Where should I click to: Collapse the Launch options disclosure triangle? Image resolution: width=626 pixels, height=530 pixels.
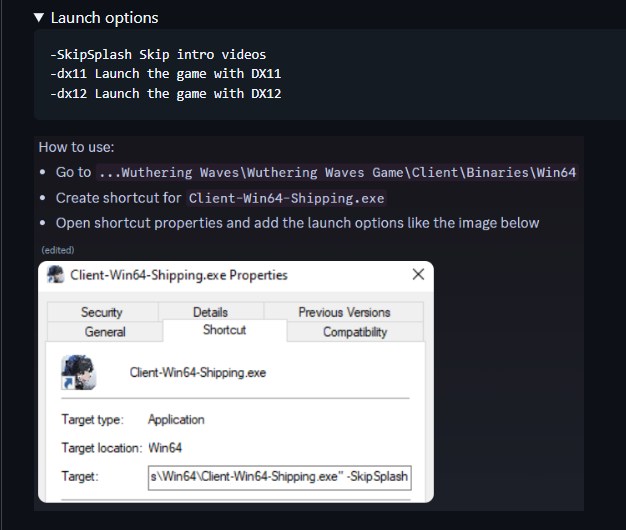pyautogui.click(x=39, y=18)
